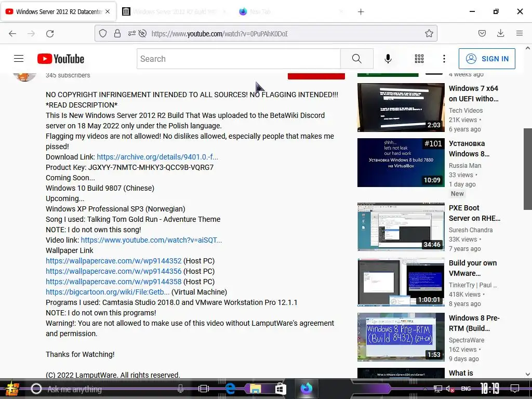The width and height of the screenshot is (532, 399).
Task: Click the 'Windows 7 x64 on UEFI' title
Action: pos(474,94)
